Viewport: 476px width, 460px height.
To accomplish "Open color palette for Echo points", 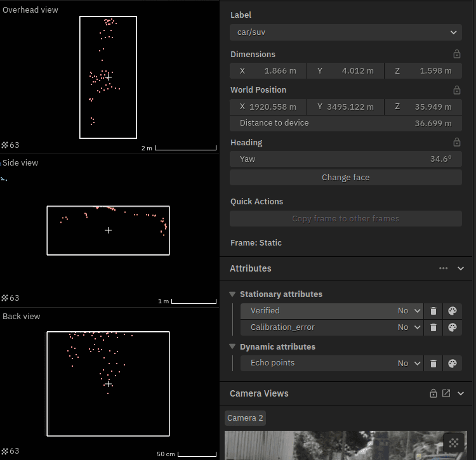I will click(453, 364).
